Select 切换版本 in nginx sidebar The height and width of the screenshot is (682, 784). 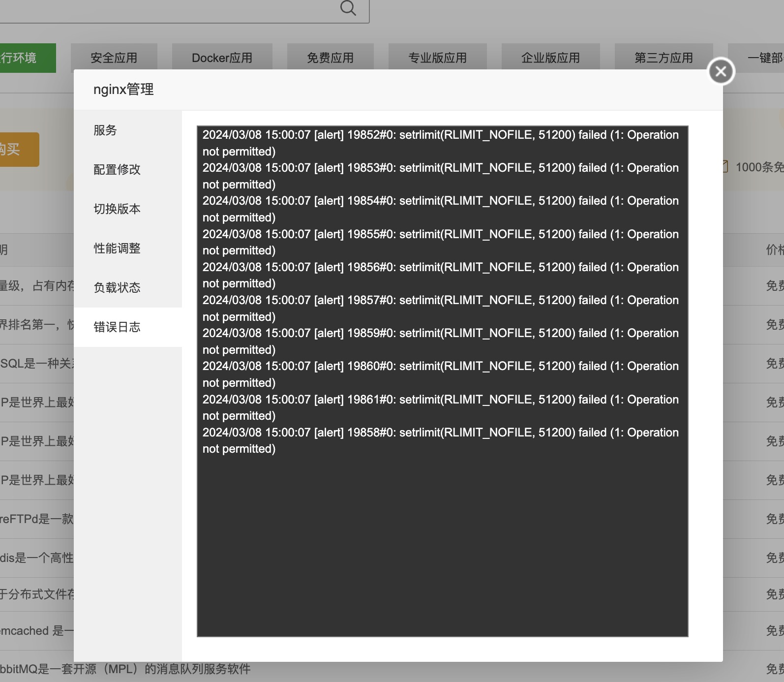click(128, 209)
